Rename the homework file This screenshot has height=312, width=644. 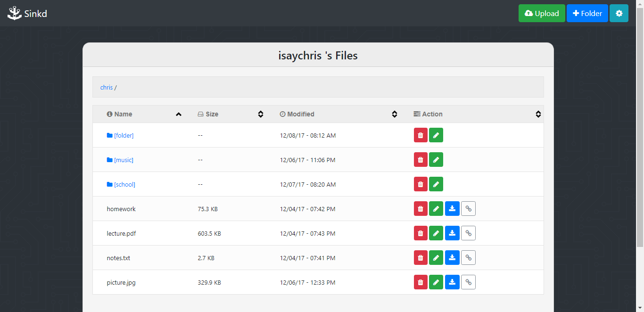click(436, 209)
